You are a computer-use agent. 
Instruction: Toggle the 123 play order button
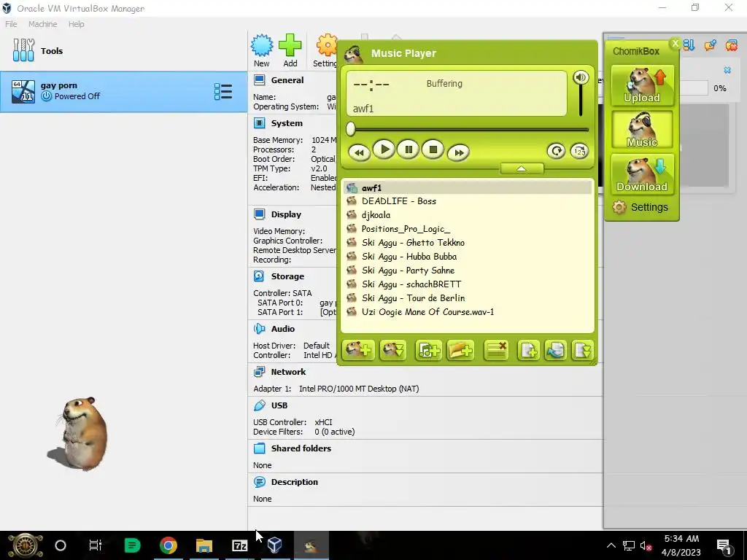coord(579,152)
